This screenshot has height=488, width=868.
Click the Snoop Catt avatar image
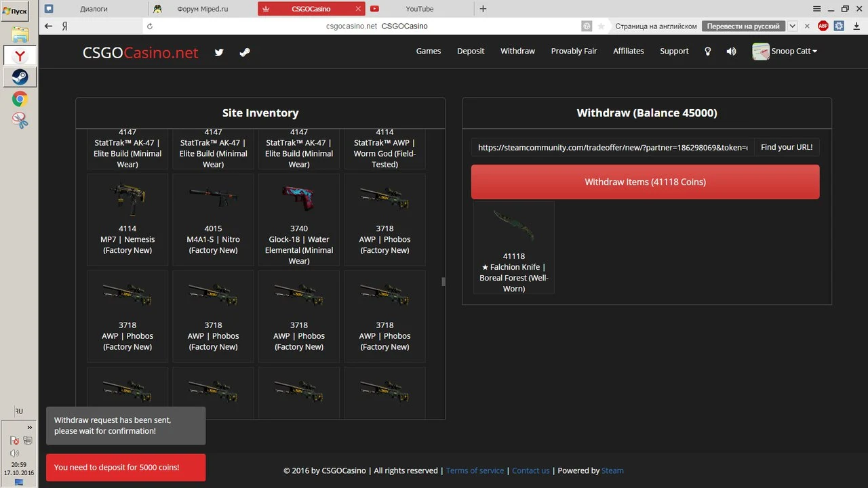tap(761, 52)
